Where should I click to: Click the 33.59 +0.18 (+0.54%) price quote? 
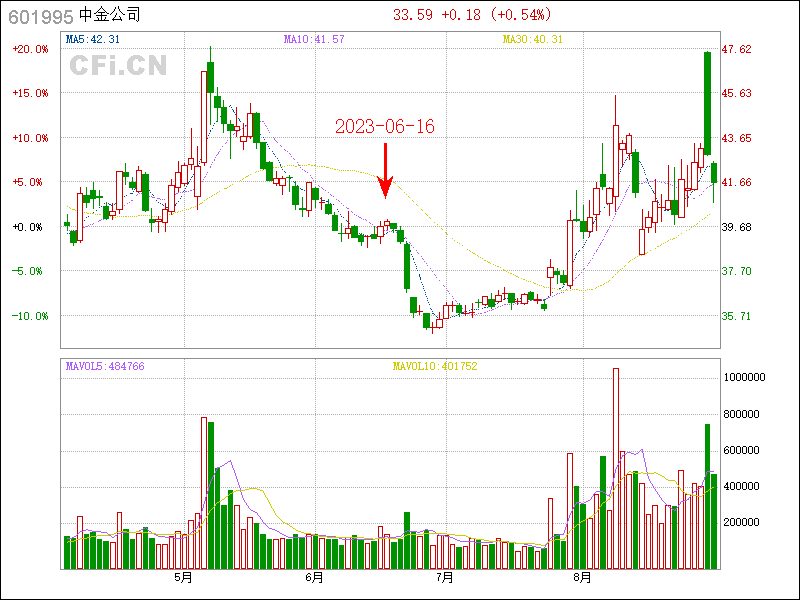pyautogui.click(x=472, y=15)
